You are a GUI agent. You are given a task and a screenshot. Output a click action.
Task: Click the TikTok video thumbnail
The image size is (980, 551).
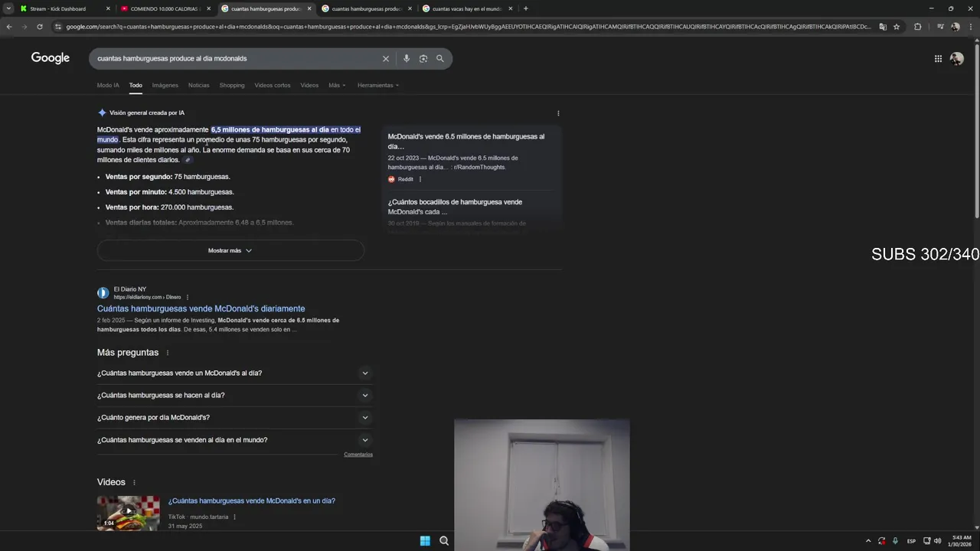[x=129, y=513]
